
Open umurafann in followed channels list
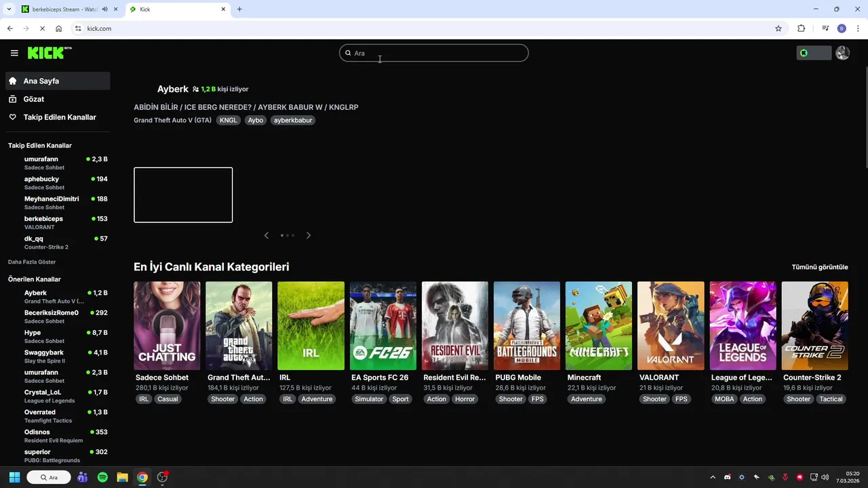tap(58, 163)
